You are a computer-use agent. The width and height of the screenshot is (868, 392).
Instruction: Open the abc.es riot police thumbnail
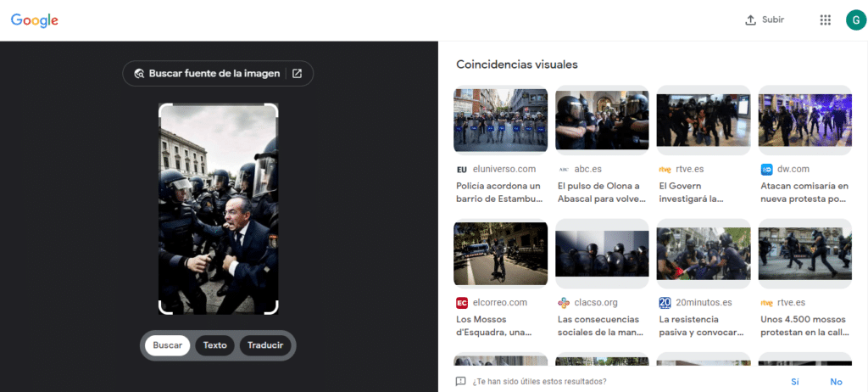tap(602, 120)
